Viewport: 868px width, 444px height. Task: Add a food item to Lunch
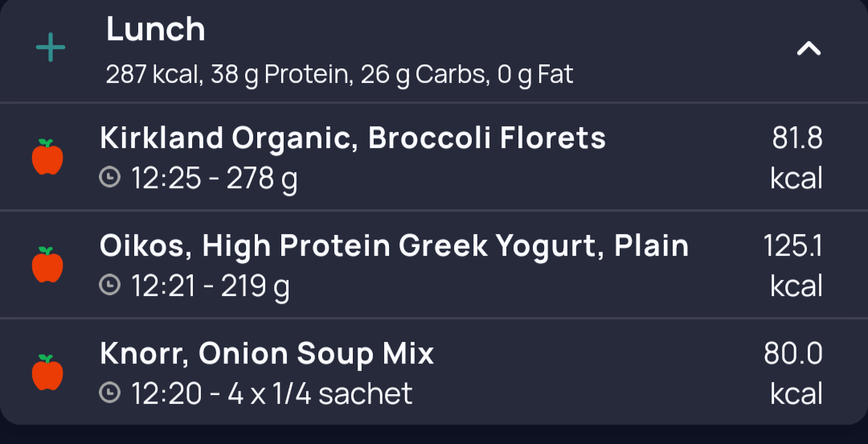coord(51,49)
